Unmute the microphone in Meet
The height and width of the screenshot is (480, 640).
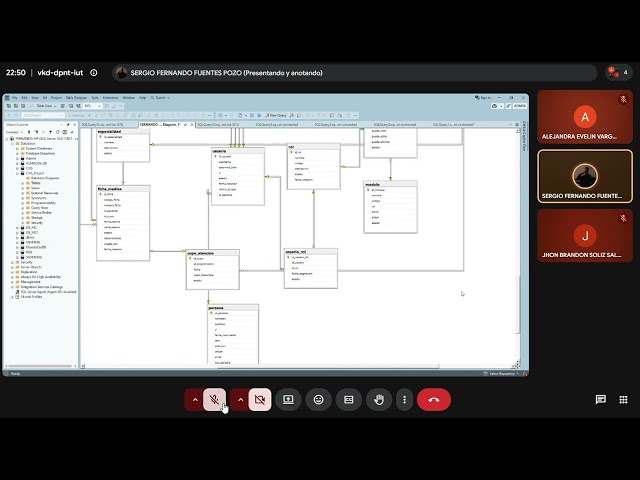214,400
